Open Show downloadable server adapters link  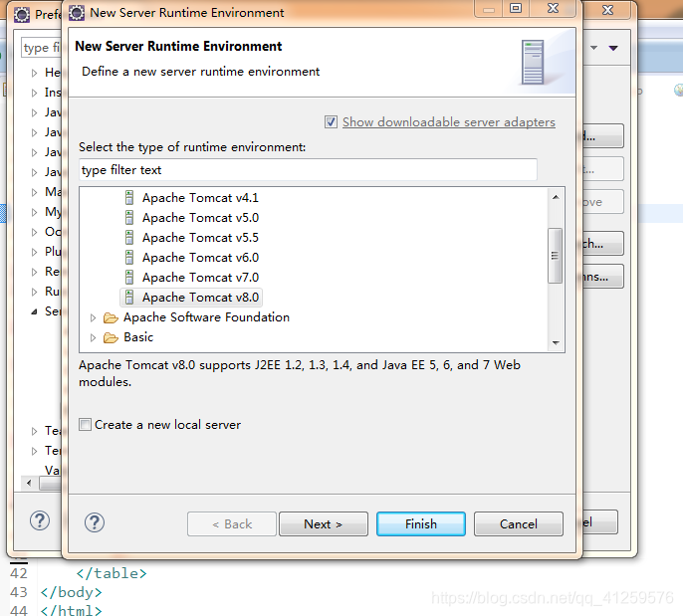click(x=449, y=122)
